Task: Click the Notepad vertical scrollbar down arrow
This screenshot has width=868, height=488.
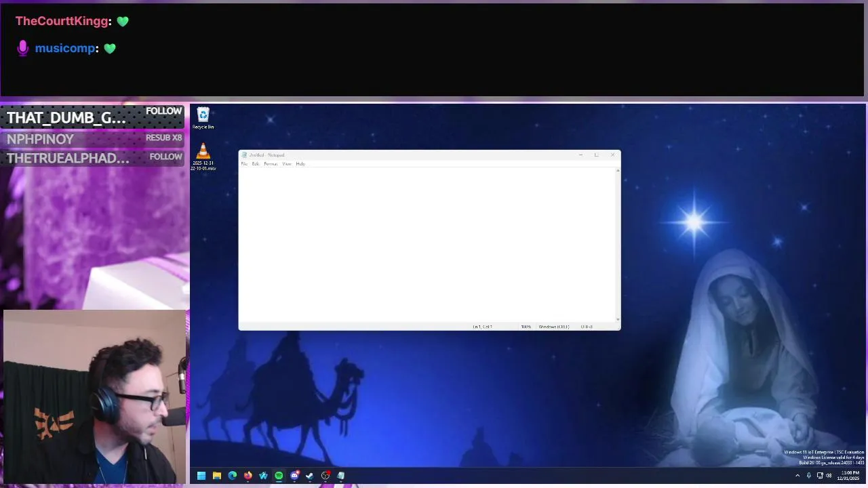Action: (618, 319)
